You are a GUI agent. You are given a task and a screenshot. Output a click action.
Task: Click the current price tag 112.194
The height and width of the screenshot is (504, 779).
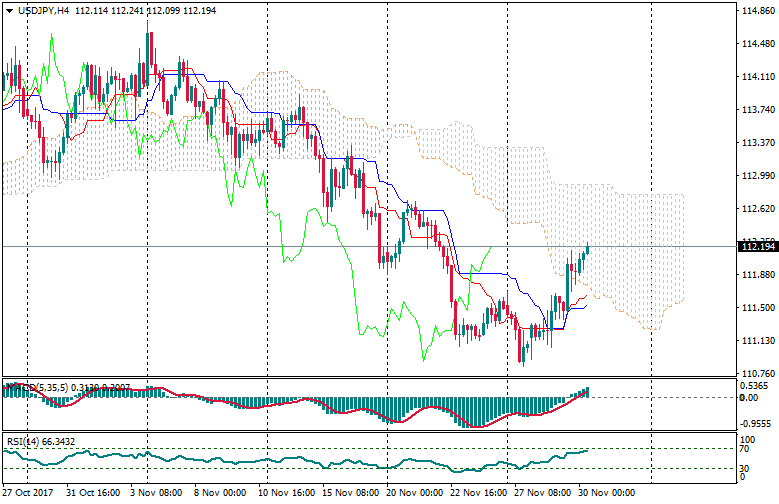point(757,246)
